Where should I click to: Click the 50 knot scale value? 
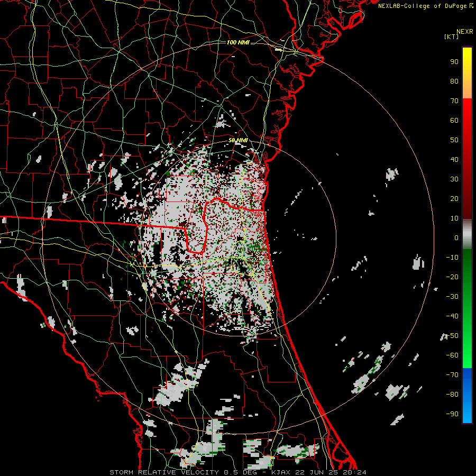point(454,140)
